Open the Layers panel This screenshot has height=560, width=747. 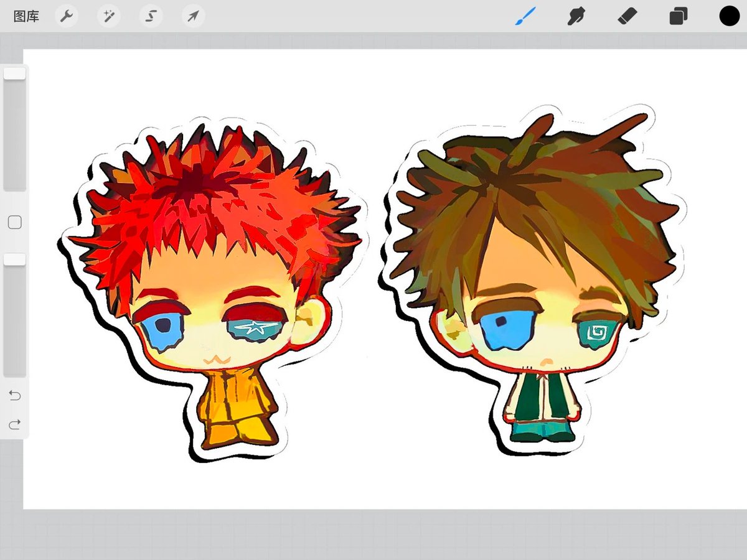click(x=679, y=16)
